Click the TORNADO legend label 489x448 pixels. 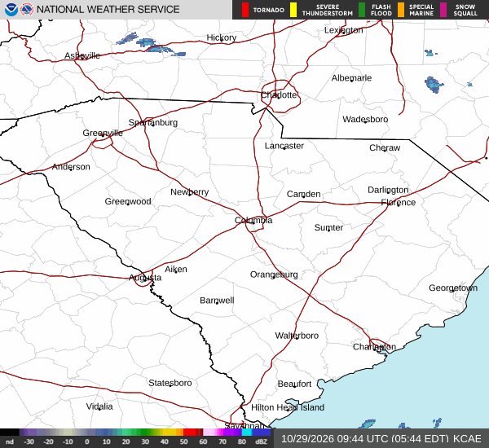269,11
